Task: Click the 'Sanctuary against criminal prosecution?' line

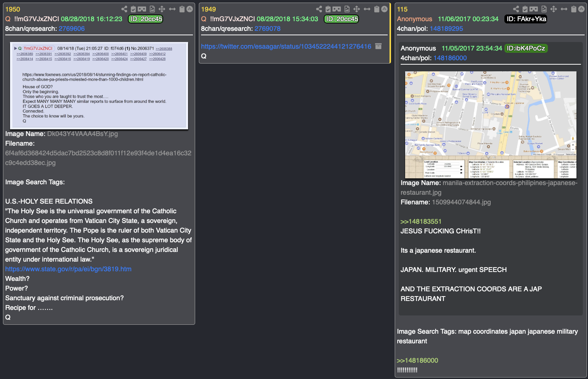Action: click(64, 298)
